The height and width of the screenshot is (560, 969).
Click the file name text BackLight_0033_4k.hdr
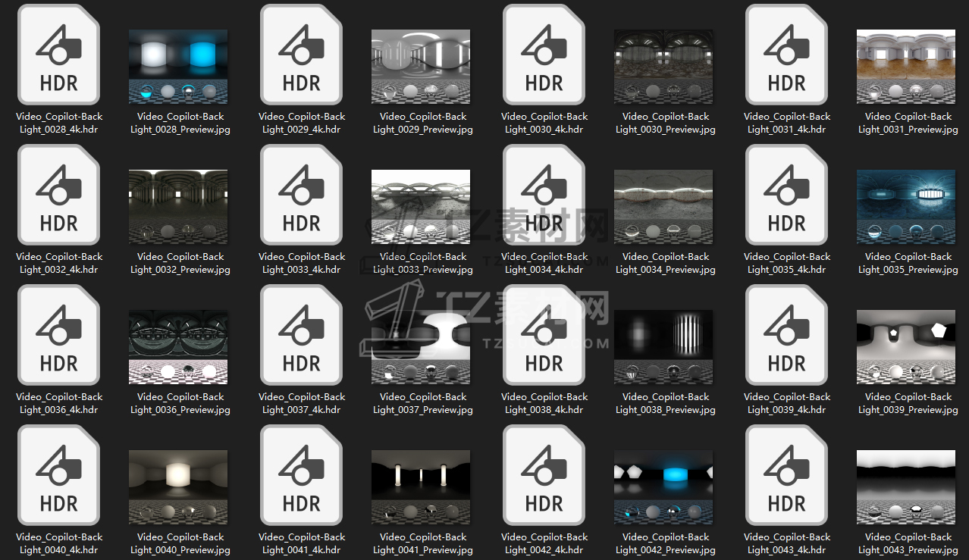tap(302, 263)
